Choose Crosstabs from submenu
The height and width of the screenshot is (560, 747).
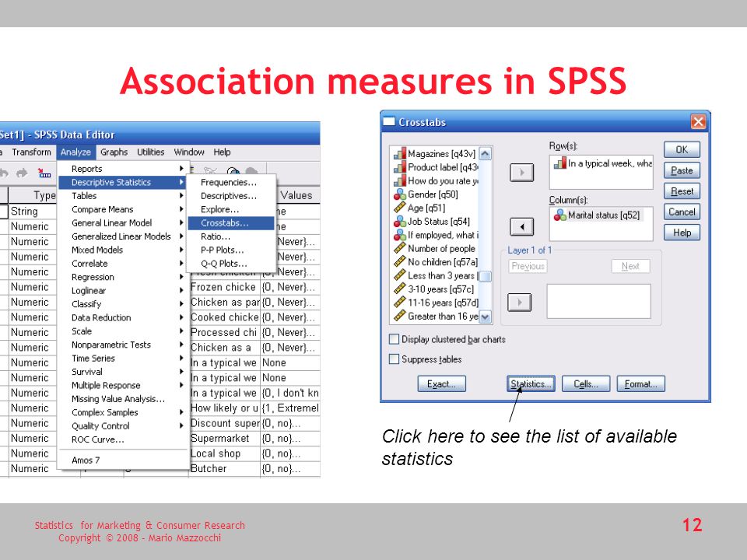point(231,223)
